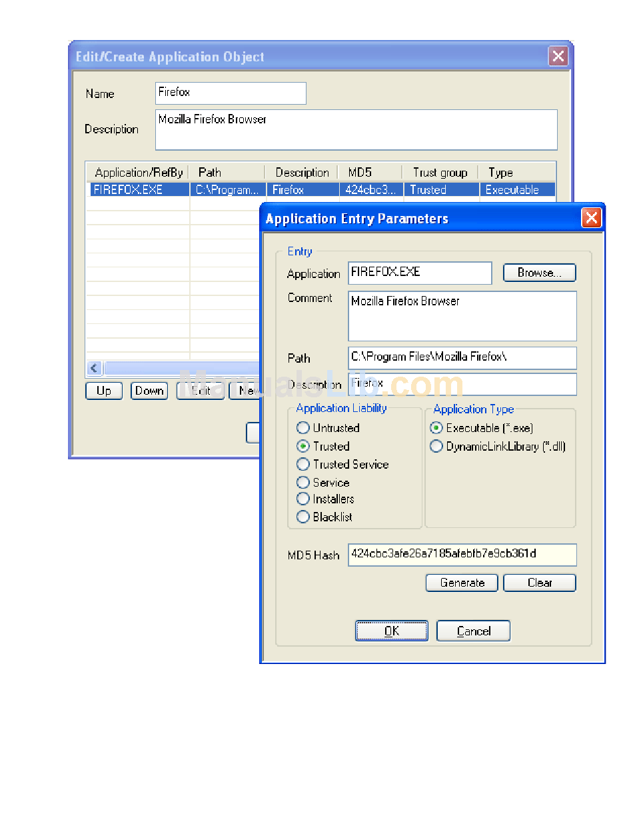Sort by Trust group column
633x840 pixels.
tap(440, 173)
